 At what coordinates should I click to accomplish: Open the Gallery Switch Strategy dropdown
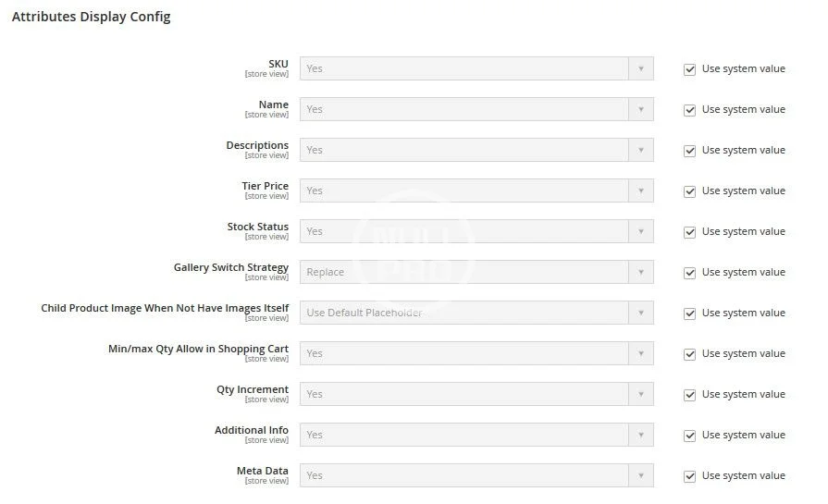(x=476, y=272)
